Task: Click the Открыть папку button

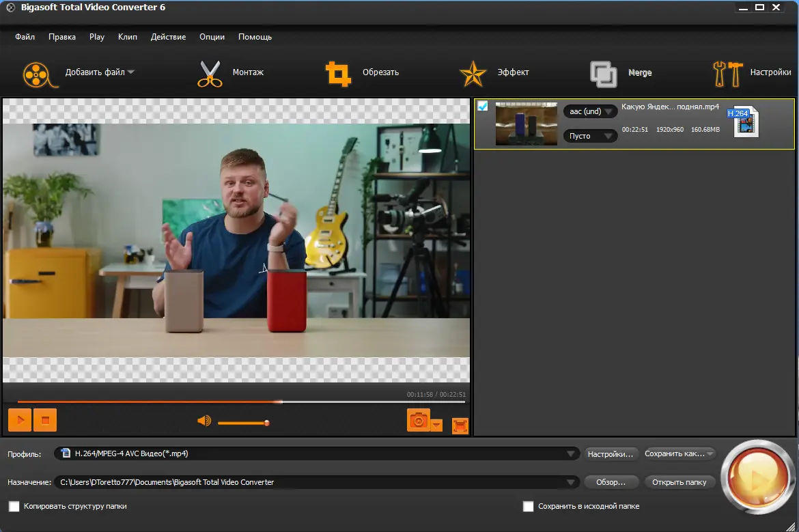Action: (x=679, y=482)
